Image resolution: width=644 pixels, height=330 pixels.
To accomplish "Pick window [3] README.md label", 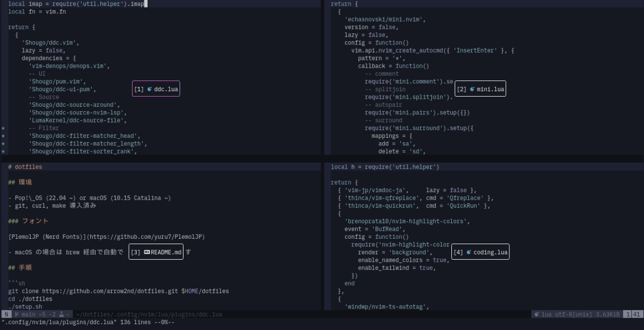I will click(156, 252).
